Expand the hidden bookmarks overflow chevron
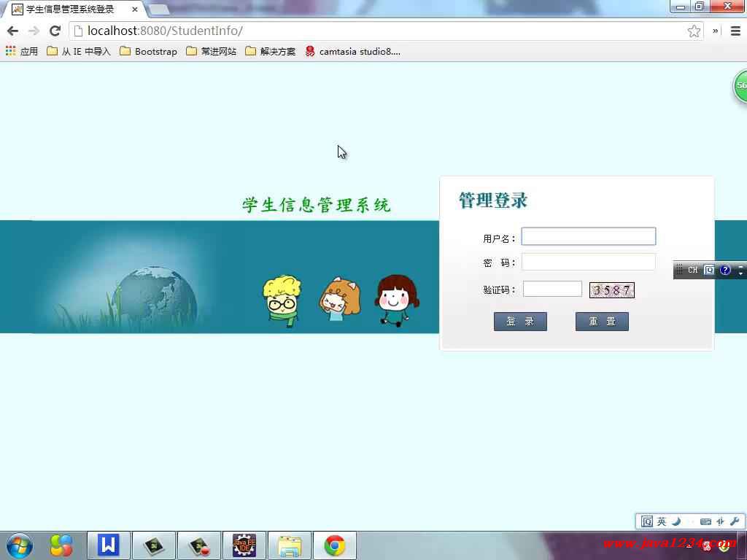Screen dimensions: 747x560 (716, 31)
